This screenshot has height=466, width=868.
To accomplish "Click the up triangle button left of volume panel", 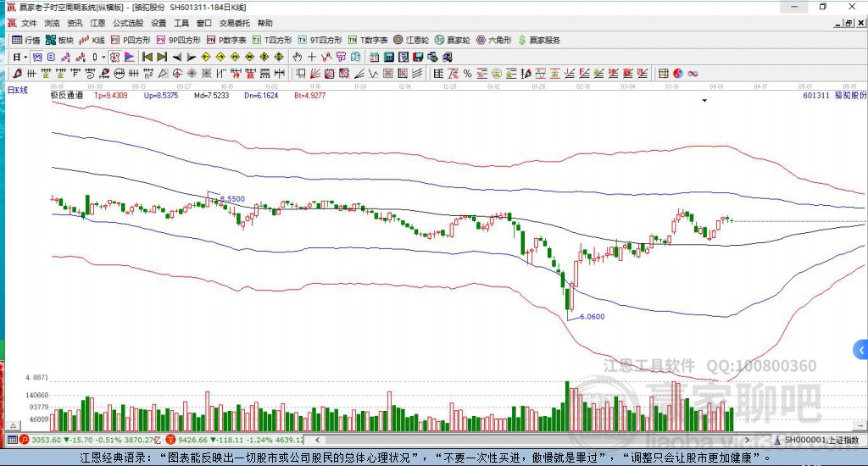I will [x=14, y=425].
